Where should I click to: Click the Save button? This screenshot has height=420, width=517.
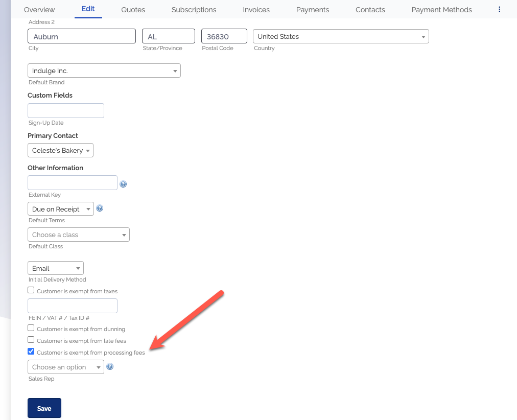[x=44, y=408]
